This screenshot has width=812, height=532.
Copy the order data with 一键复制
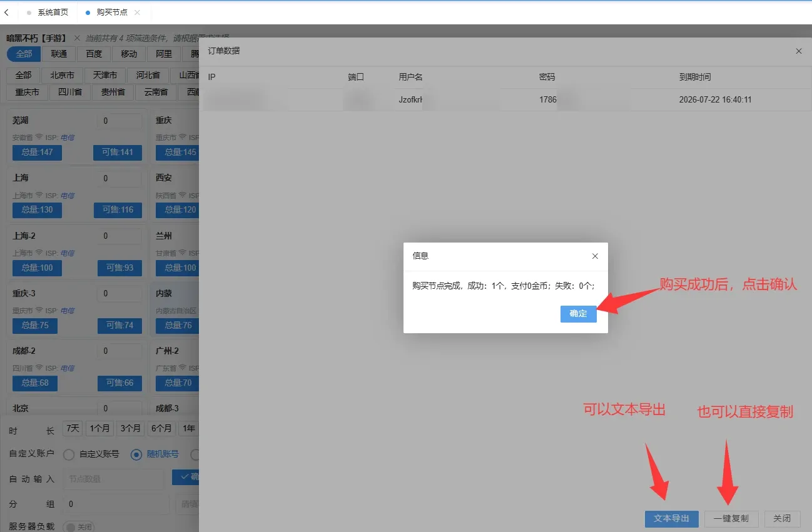731,519
